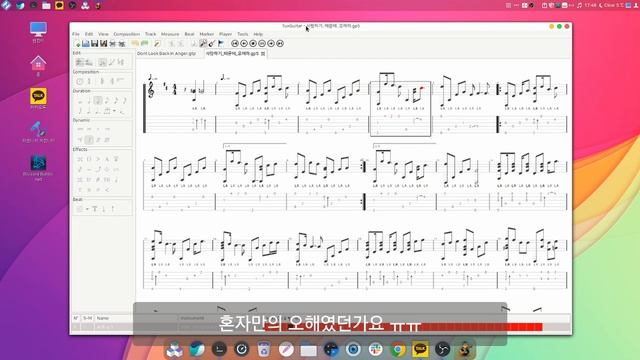
Task: Open the trash from the dock
Action: tap(264, 350)
